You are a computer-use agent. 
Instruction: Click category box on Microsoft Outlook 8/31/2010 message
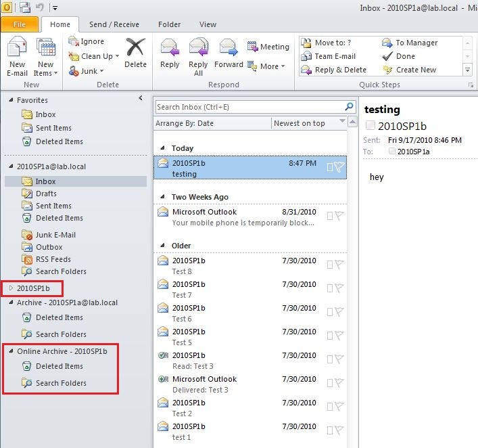pos(329,216)
